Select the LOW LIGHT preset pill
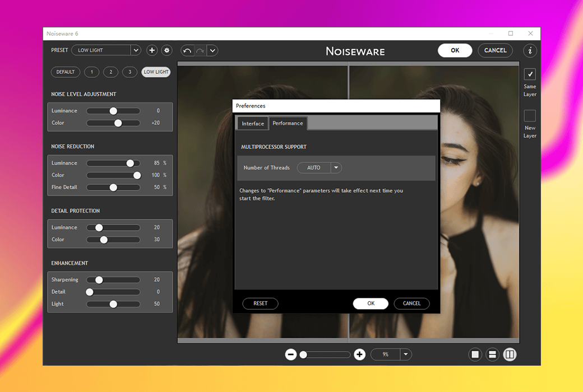This screenshot has height=392, width=583. pos(156,72)
